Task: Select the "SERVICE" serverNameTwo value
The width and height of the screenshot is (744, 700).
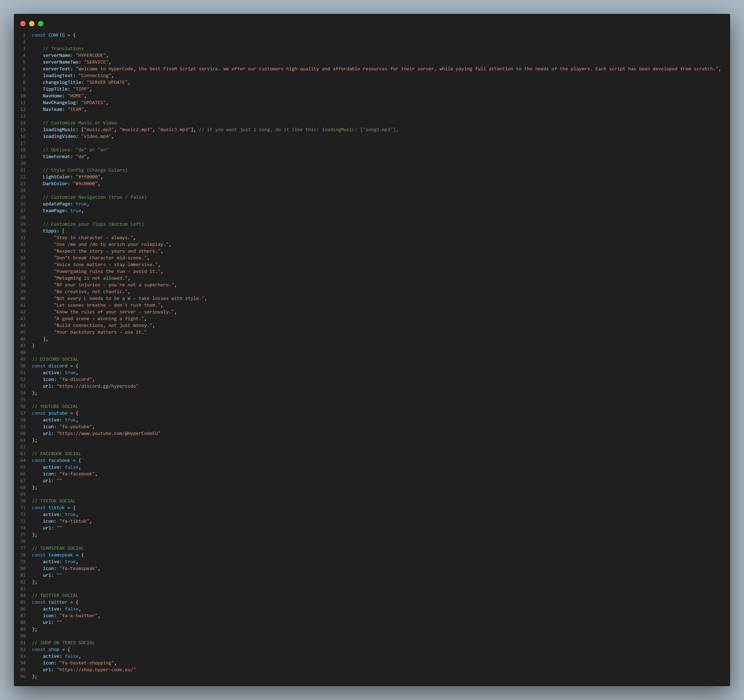Action: point(96,62)
